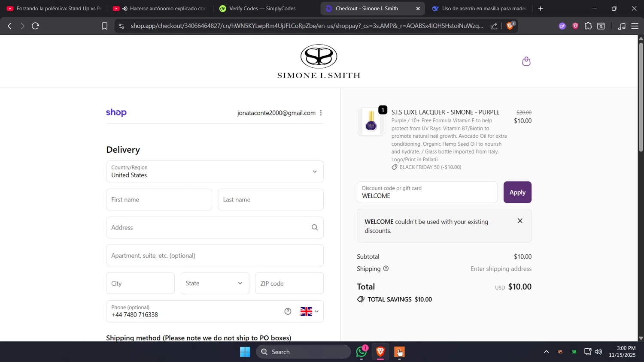Click Brave browser taskbar icon
644x362 pixels.
click(x=380, y=352)
